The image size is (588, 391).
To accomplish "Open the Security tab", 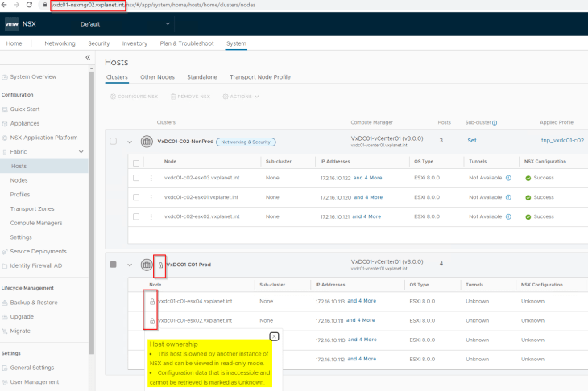I will [x=98, y=43].
